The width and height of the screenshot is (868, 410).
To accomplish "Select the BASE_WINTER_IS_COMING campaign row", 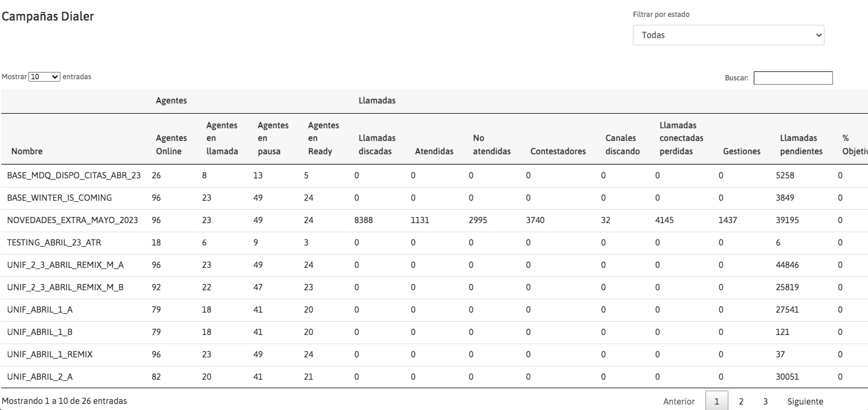I will [x=59, y=198].
